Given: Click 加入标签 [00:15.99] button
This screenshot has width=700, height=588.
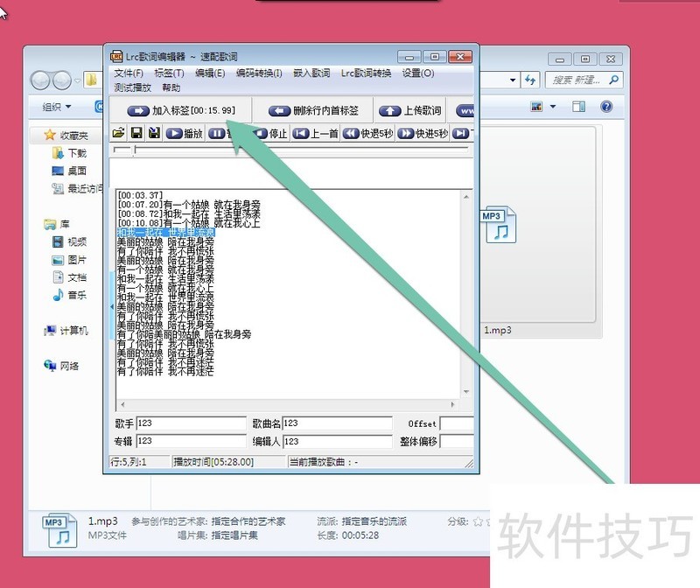Looking at the screenshot, I should pos(181,110).
